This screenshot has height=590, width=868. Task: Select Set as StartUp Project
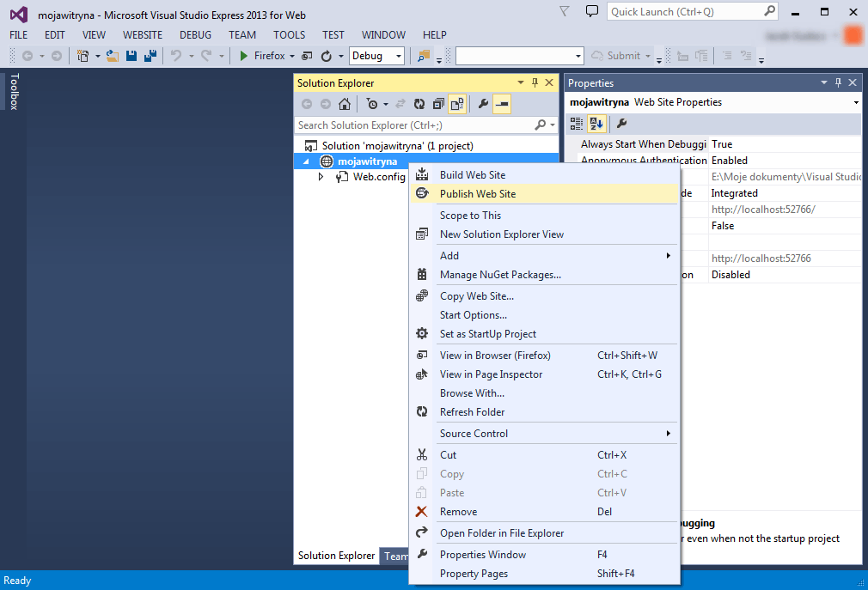pyautogui.click(x=544, y=334)
